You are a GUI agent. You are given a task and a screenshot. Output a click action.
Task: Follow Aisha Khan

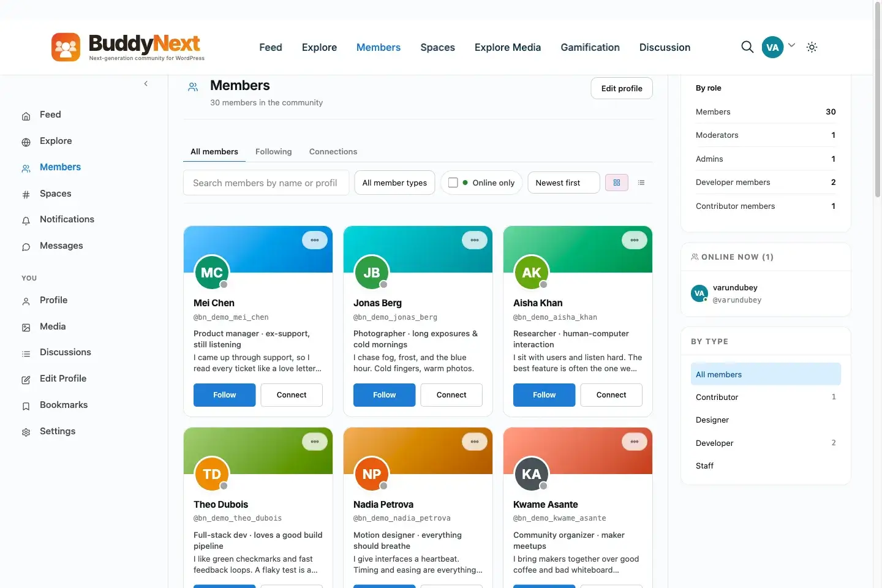544,395
